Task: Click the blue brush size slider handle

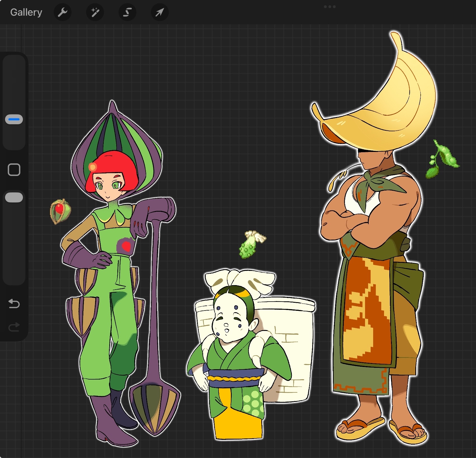Action: coord(14,120)
